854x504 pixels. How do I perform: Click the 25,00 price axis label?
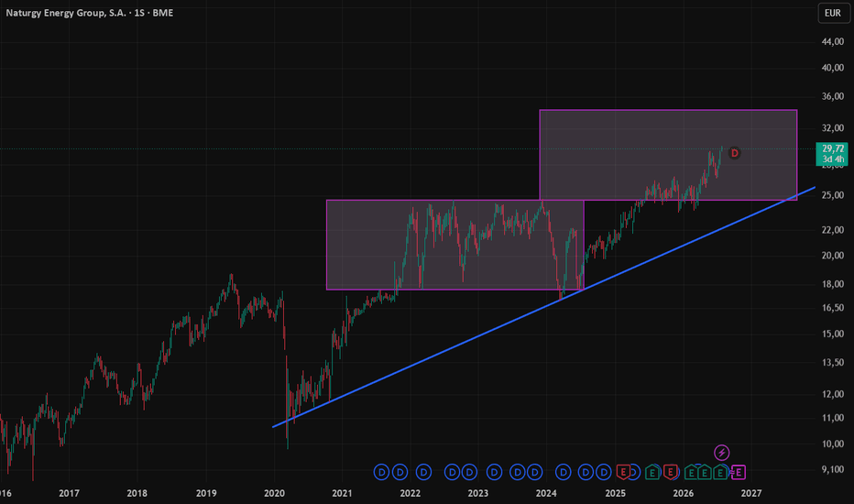point(833,195)
